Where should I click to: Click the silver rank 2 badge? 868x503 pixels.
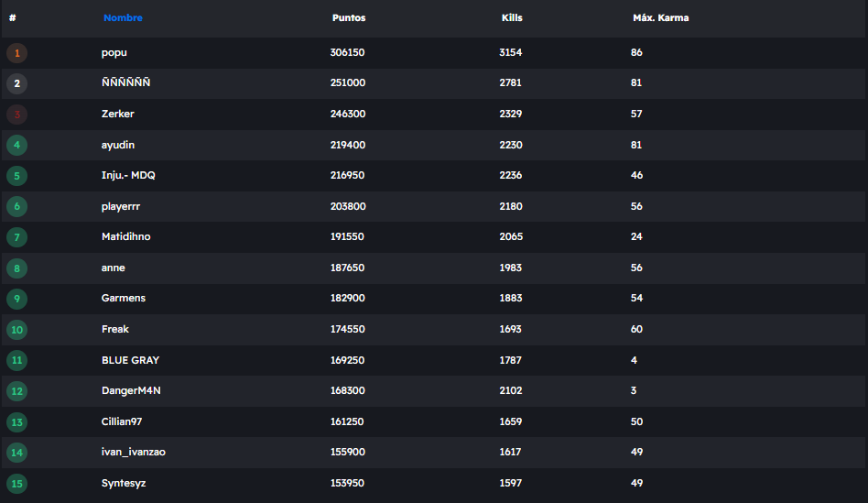coord(16,84)
